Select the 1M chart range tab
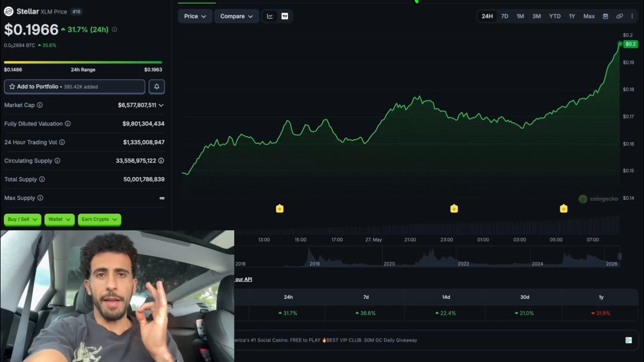Screen dimensions: 644x362 click(x=520, y=16)
